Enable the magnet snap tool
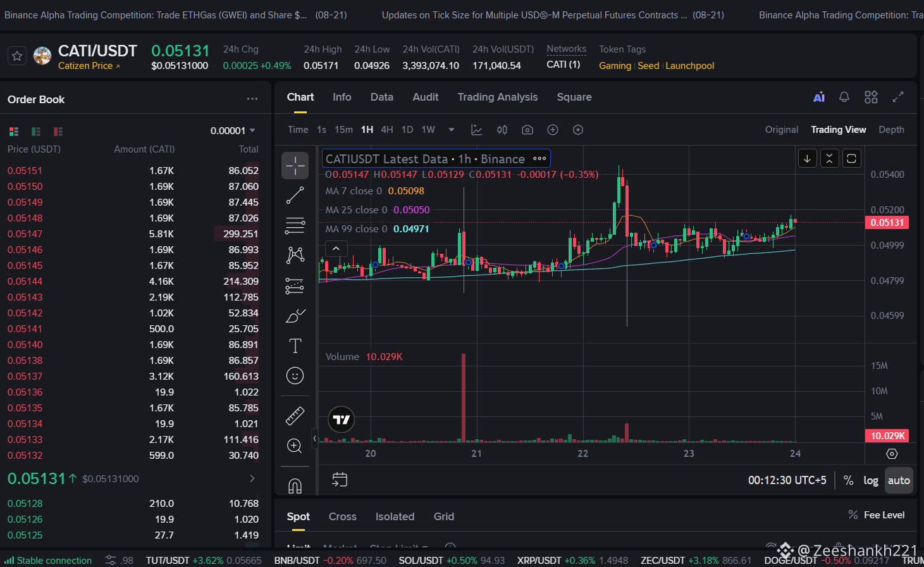This screenshot has width=924, height=567. tap(295, 485)
